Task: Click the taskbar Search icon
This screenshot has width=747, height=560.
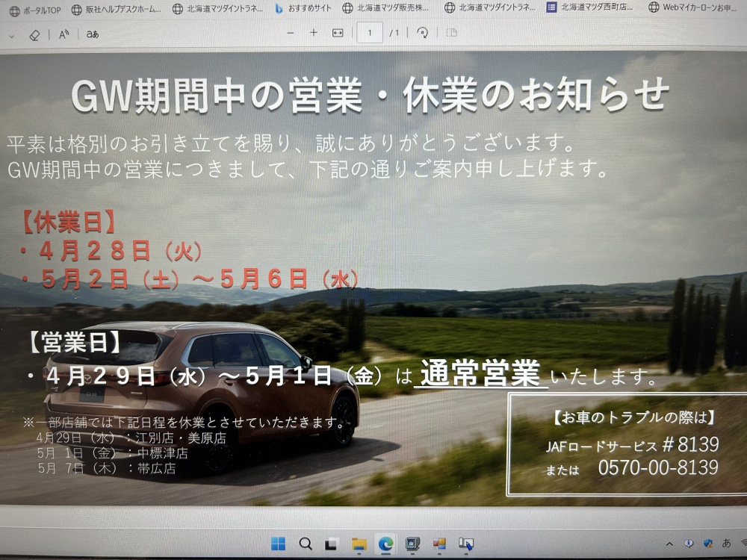Action: pyautogui.click(x=305, y=543)
